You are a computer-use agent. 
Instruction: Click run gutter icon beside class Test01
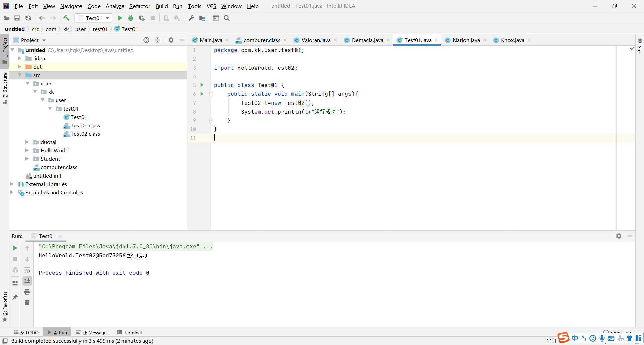coord(202,85)
